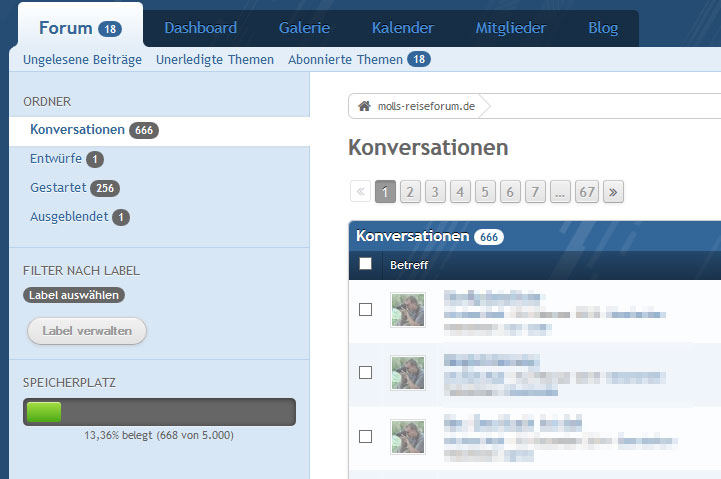The width and height of the screenshot is (721, 479).
Task: Tick the third conversation's checkbox
Action: (x=365, y=437)
